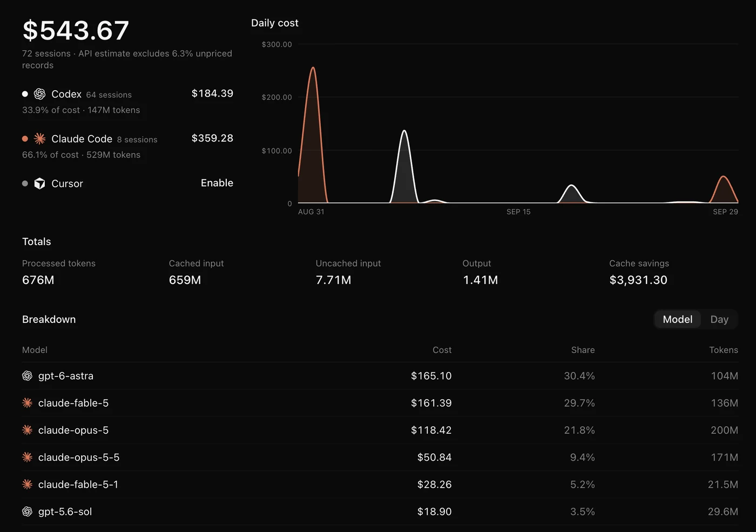Click the Cache savings value $3,931.30
This screenshot has width=756, height=532.
click(x=638, y=280)
